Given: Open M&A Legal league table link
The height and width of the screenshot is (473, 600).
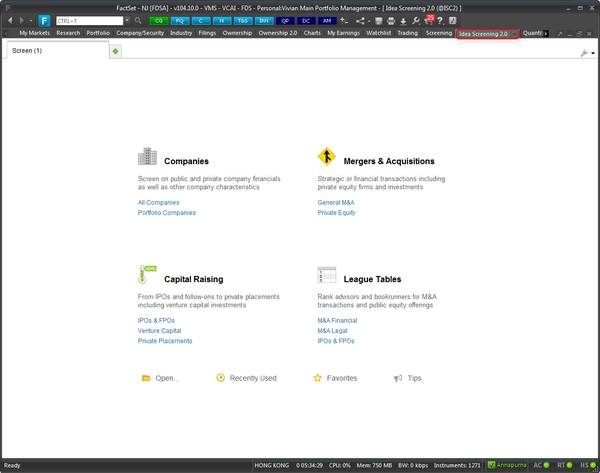Looking at the screenshot, I should click(x=333, y=331).
